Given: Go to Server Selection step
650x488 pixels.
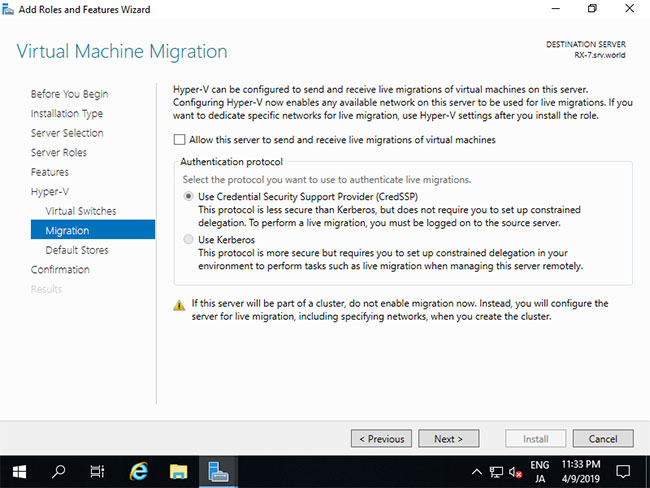Looking at the screenshot, I should [67, 133].
